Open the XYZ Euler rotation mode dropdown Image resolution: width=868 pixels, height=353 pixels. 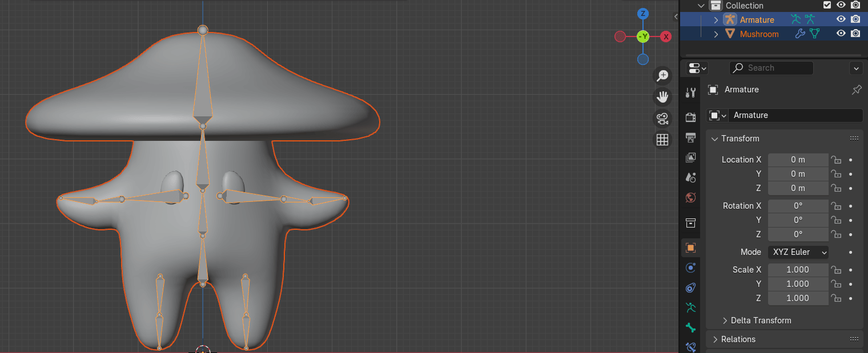tap(798, 252)
